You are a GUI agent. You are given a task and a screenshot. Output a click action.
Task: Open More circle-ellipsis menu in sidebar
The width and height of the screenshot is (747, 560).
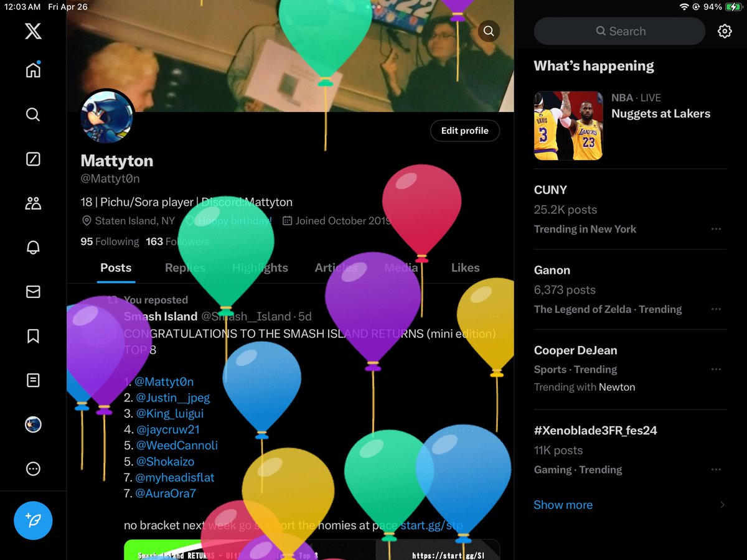pos(33,469)
